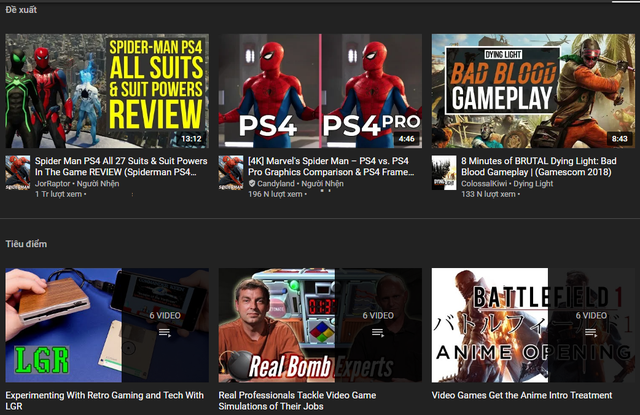Open 'Video Games Get the Anime Intro Treatment' title
This screenshot has height=415, width=640.
[522, 395]
